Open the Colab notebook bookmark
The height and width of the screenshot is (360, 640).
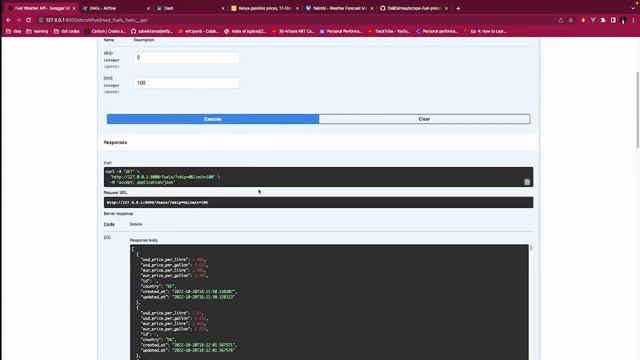pyautogui.click(x=198, y=31)
